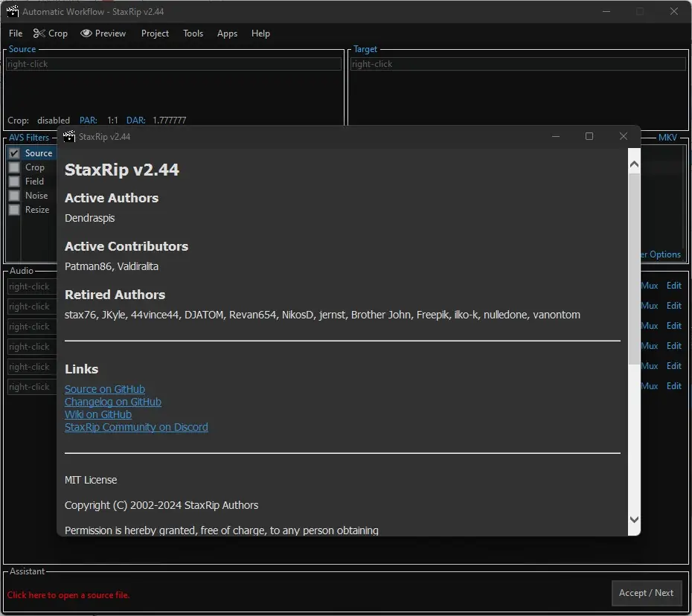Uncheck the Source filter checkbox
Screen dimensions: 692x616
click(x=14, y=153)
